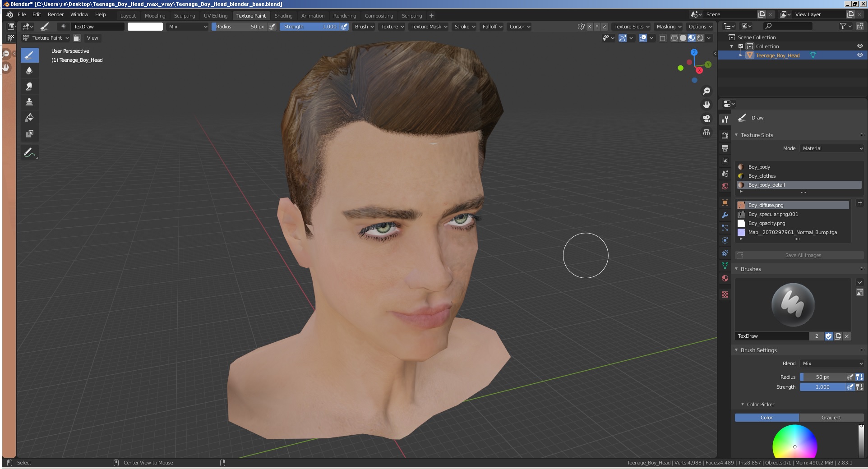This screenshot has height=469, width=868.
Task: Select the Mask tool
Action: [29, 133]
